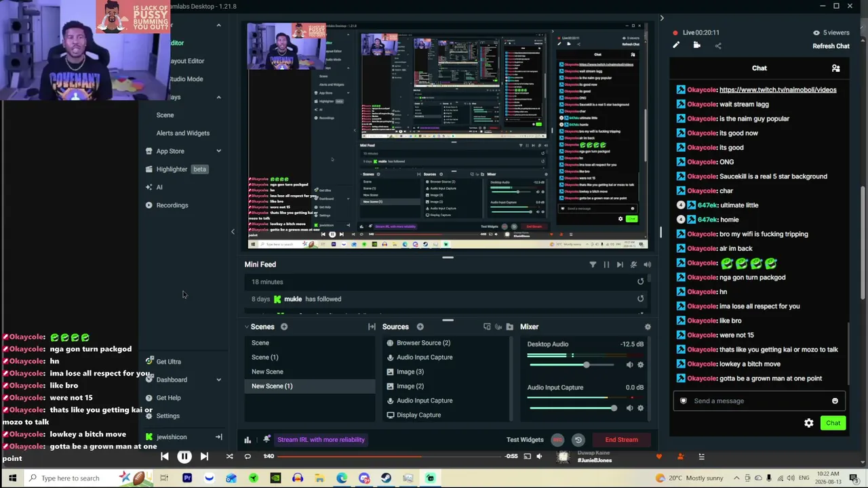The image size is (868, 488).
Task: Skip the current alert in Mini Feed
Action: pos(620,264)
